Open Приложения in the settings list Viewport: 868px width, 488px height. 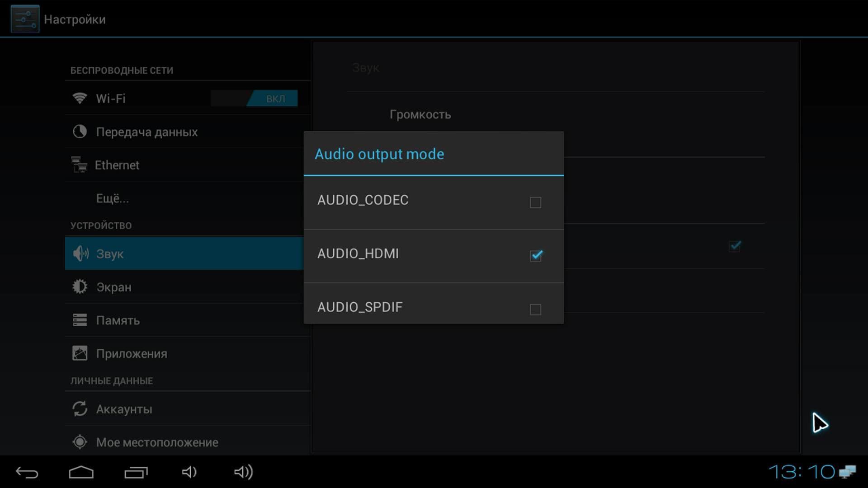(131, 353)
